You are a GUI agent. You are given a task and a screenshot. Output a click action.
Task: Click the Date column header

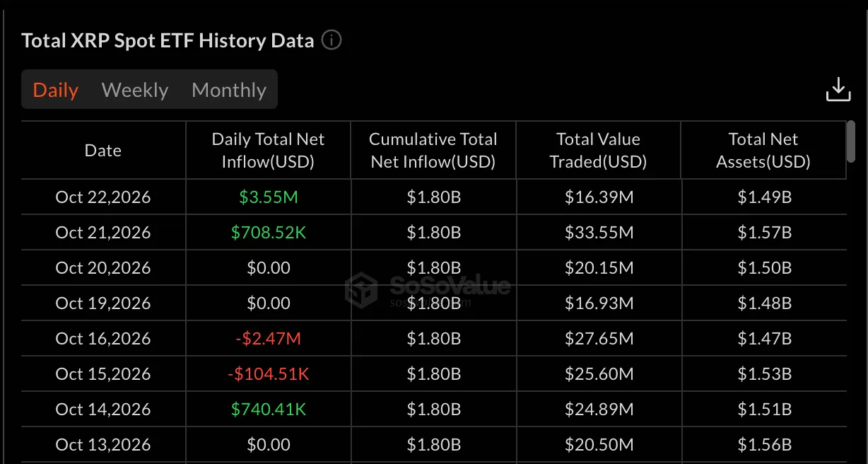(x=103, y=150)
